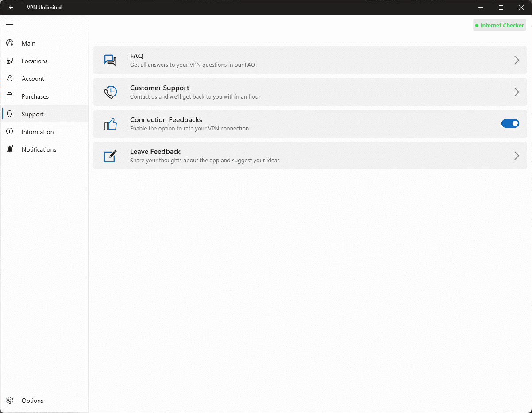Screen dimensions: 532x413
Task: Click the Leave Feedback chevron arrow
Action: [x=517, y=156]
